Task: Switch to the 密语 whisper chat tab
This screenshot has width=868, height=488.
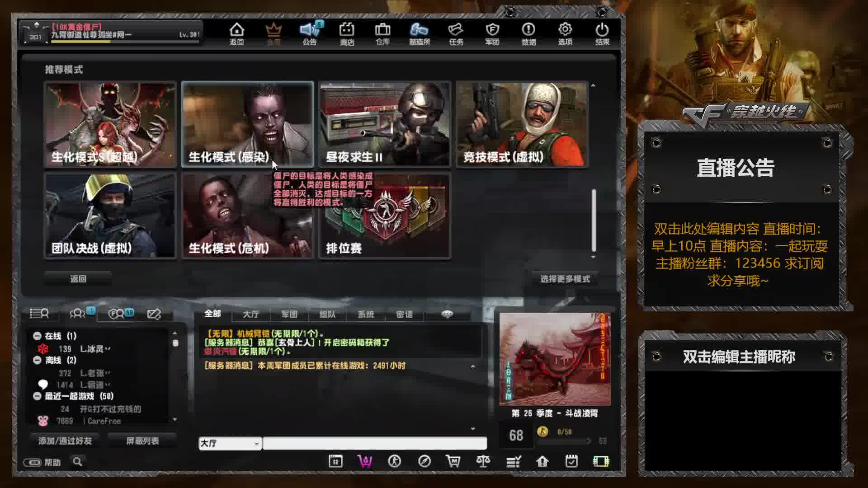Action: click(x=405, y=314)
